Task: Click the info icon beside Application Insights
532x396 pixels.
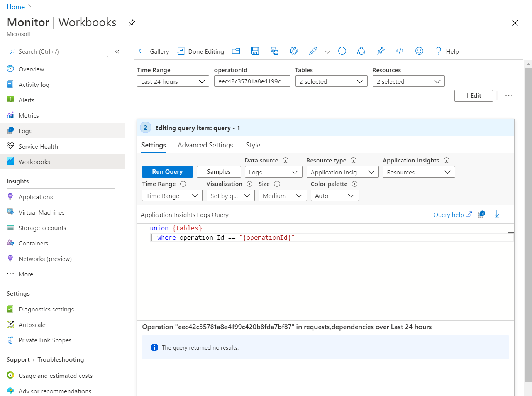Action: (446, 161)
